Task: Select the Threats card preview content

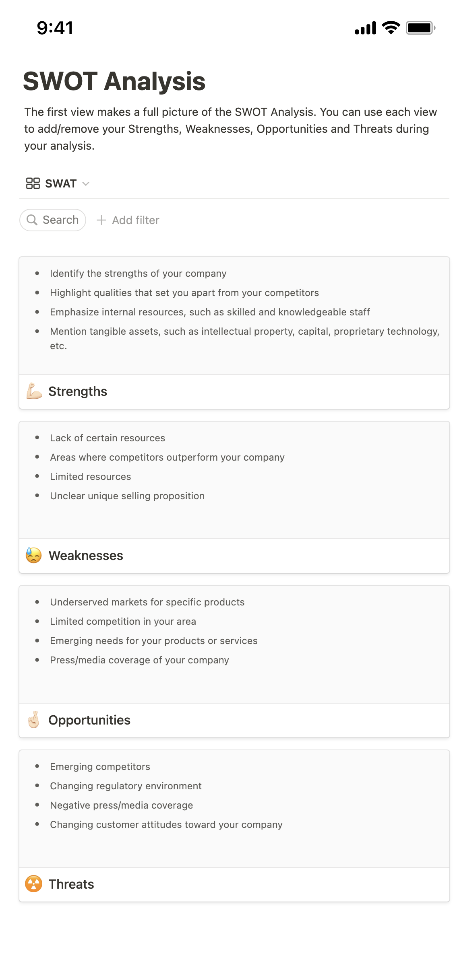Action: 234,809
